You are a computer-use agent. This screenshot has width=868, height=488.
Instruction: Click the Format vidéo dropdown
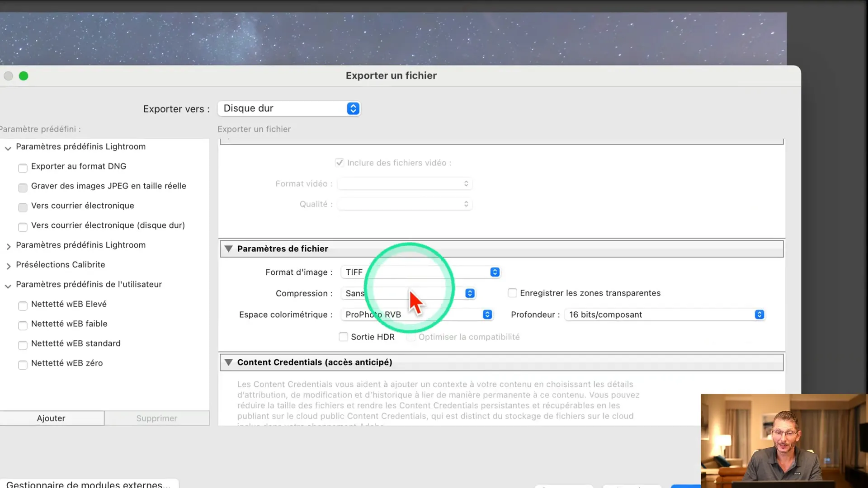[x=405, y=184]
